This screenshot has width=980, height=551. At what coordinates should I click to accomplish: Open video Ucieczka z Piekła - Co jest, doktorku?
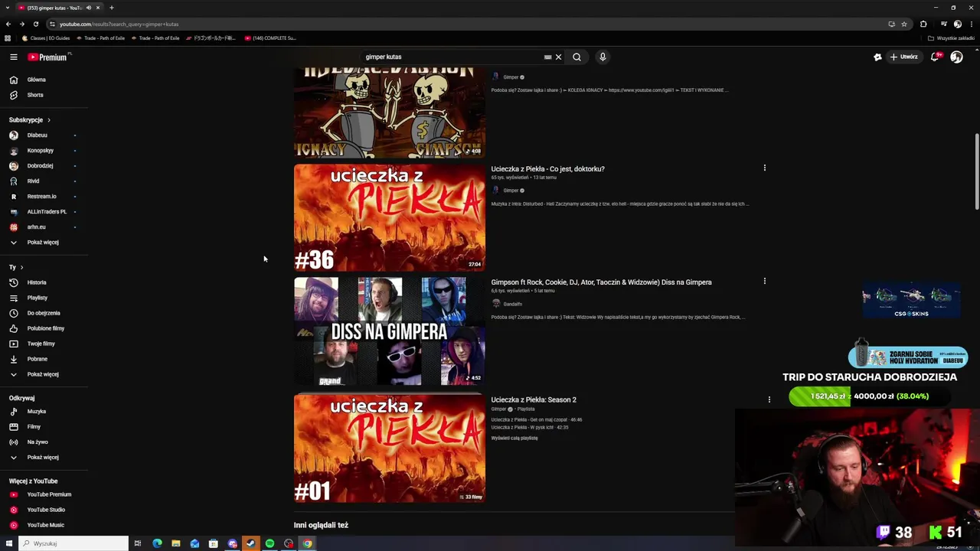pyautogui.click(x=547, y=169)
